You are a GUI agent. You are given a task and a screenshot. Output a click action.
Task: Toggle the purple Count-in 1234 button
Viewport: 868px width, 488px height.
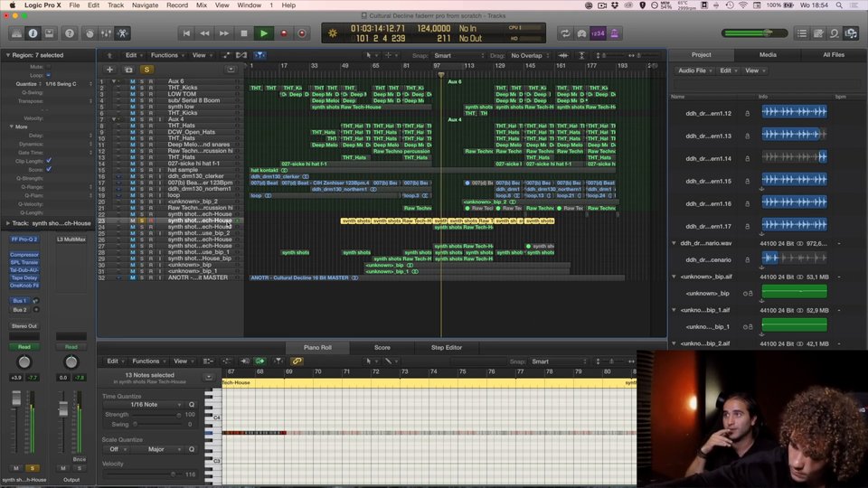[x=598, y=33]
